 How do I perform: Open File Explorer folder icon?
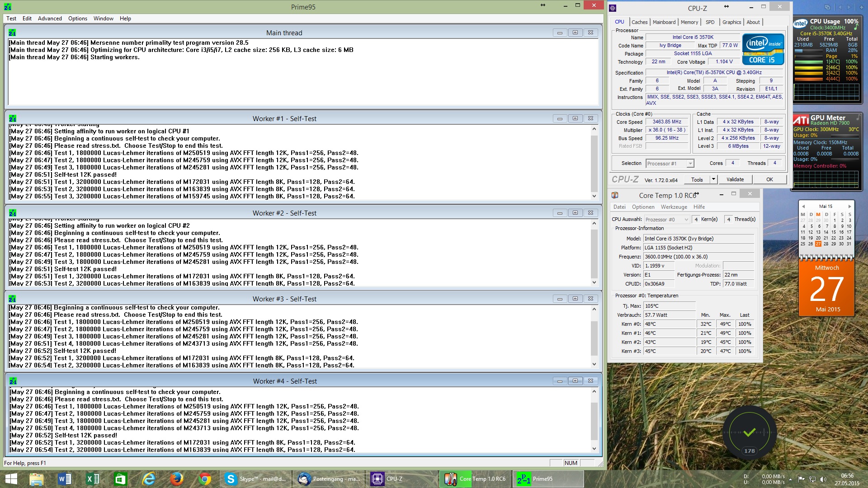tap(37, 479)
